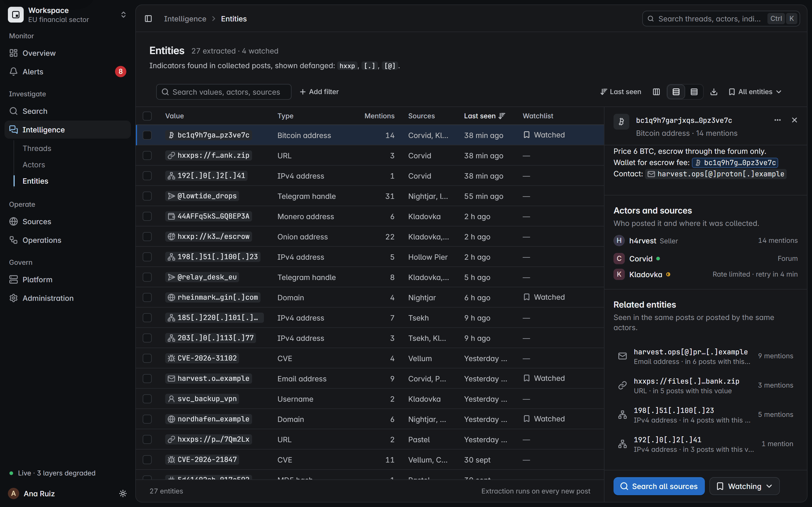Collapse the sidebar panel icon
Image resolution: width=812 pixels, height=507 pixels.
point(148,19)
